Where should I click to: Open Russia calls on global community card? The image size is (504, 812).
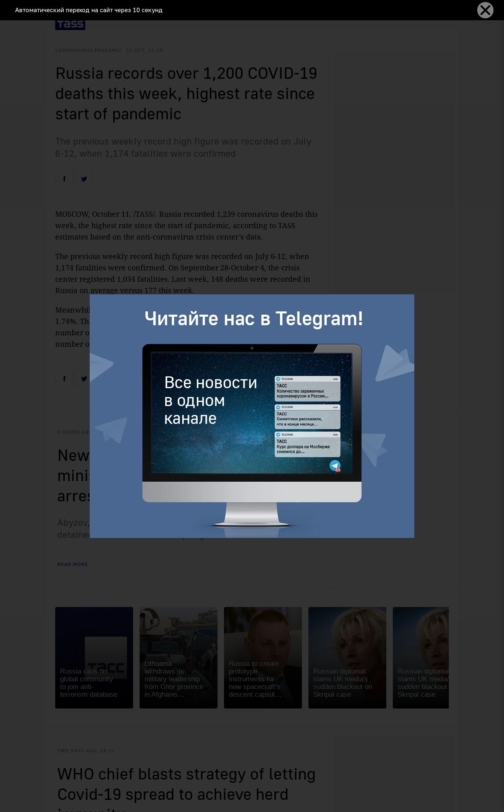tap(94, 658)
